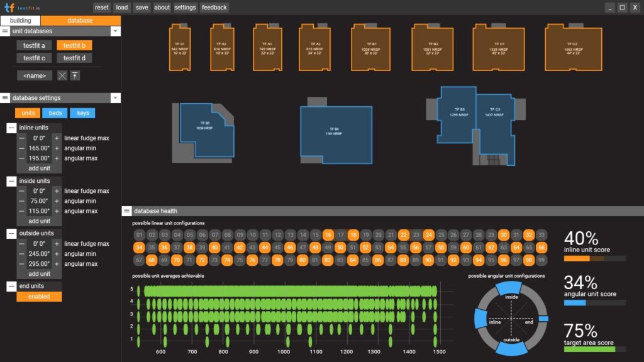Image resolution: width=644 pixels, height=362 pixels.
Task: Click the load menu item
Action: 121,8
